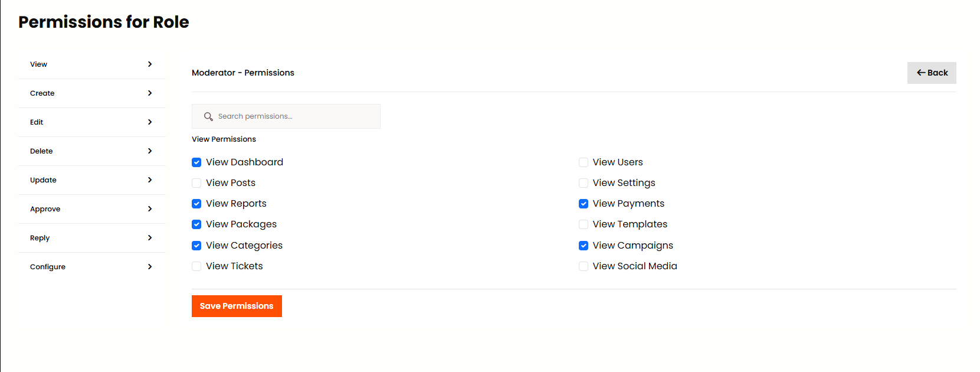Check the View Tickets permission

click(x=196, y=266)
